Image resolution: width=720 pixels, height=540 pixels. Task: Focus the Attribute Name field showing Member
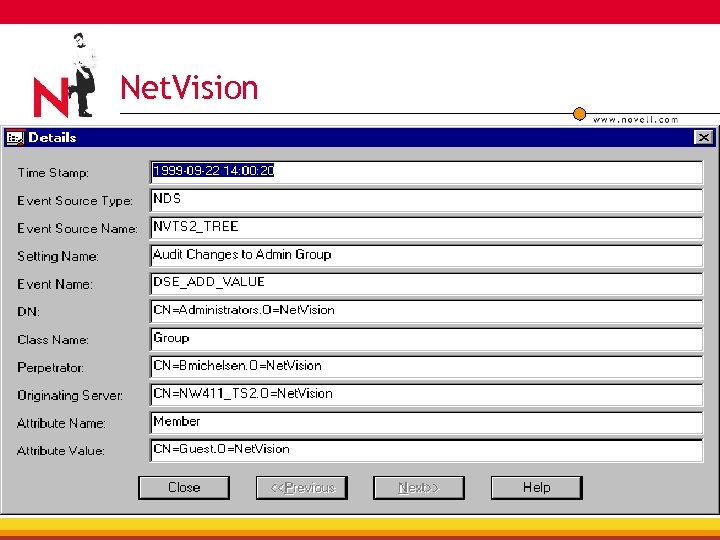click(426, 422)
